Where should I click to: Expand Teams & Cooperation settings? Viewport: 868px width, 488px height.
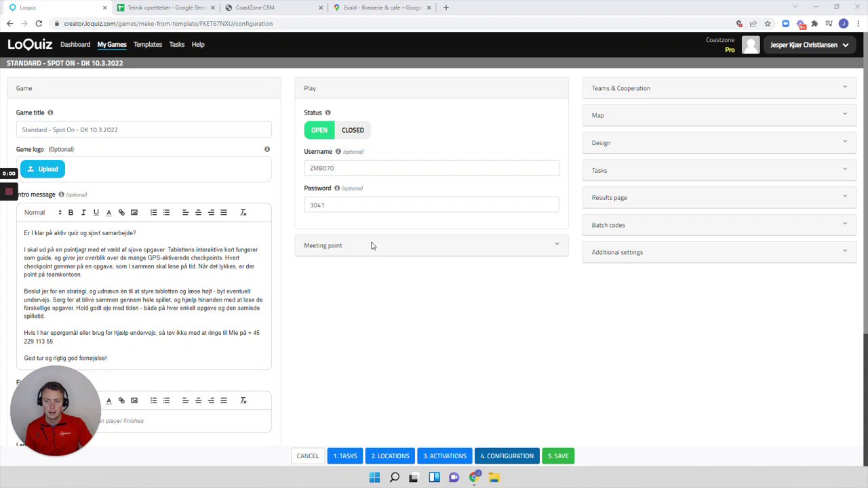point(719,88)
